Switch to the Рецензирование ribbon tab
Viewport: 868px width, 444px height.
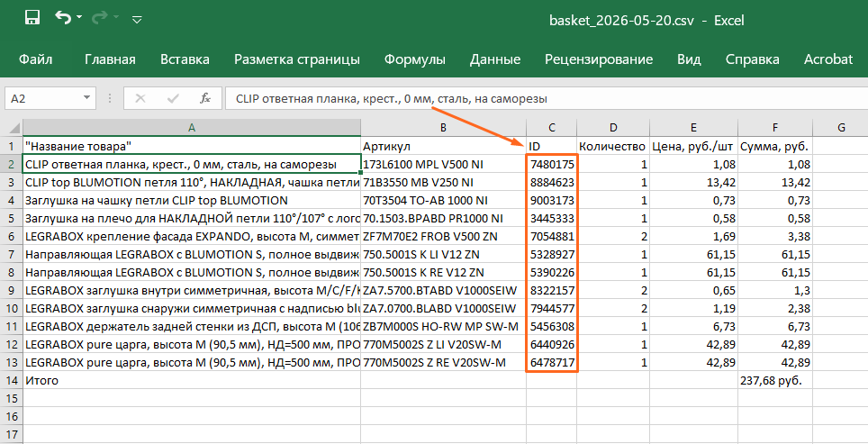pyautogui.click(x=599, y=59)
